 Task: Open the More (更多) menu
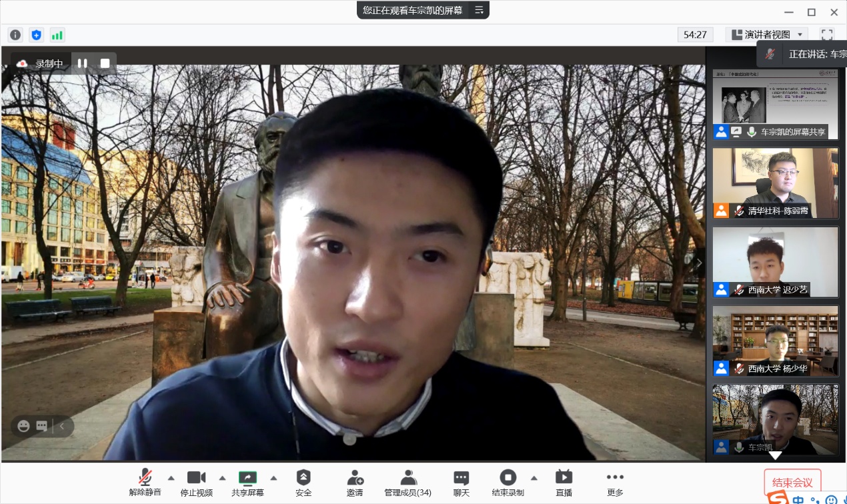coord(615,483)
